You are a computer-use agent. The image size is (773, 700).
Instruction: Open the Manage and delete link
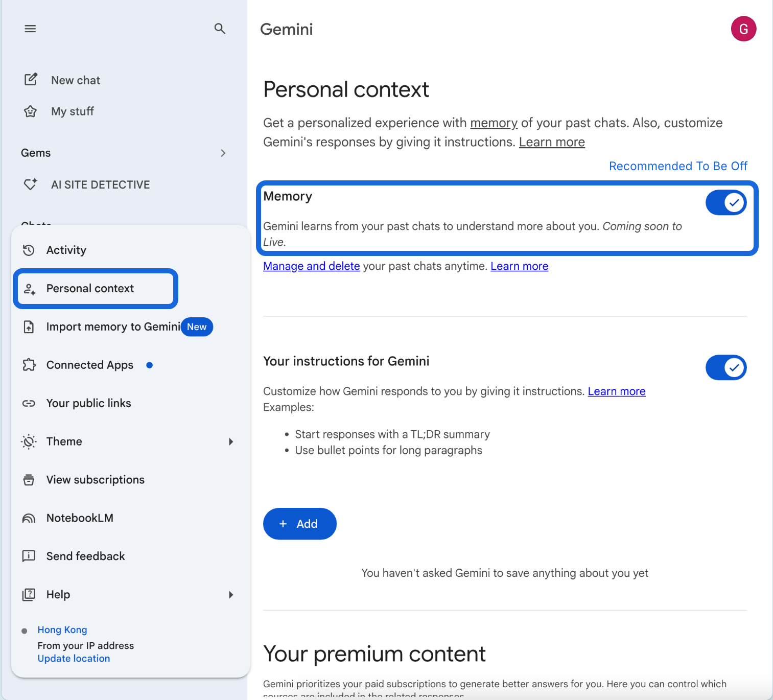[311, 266]
